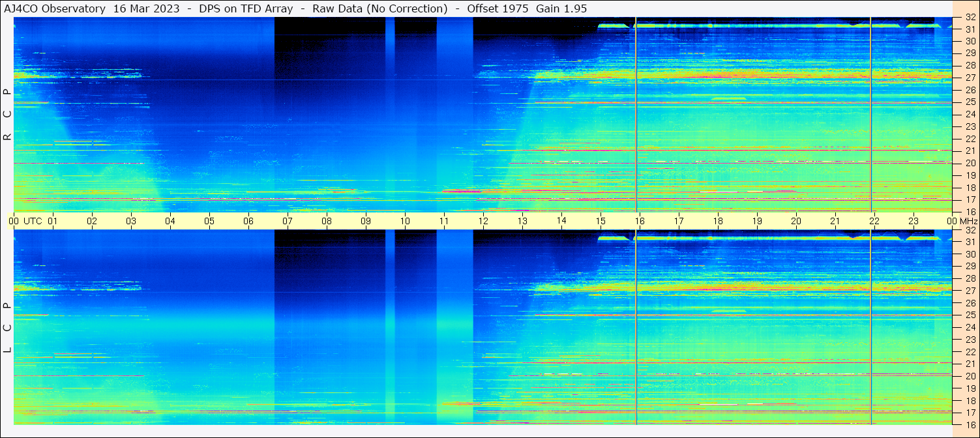Click the 'Gain 1.95' value
The image size is (980, 438).
[561, 8]
